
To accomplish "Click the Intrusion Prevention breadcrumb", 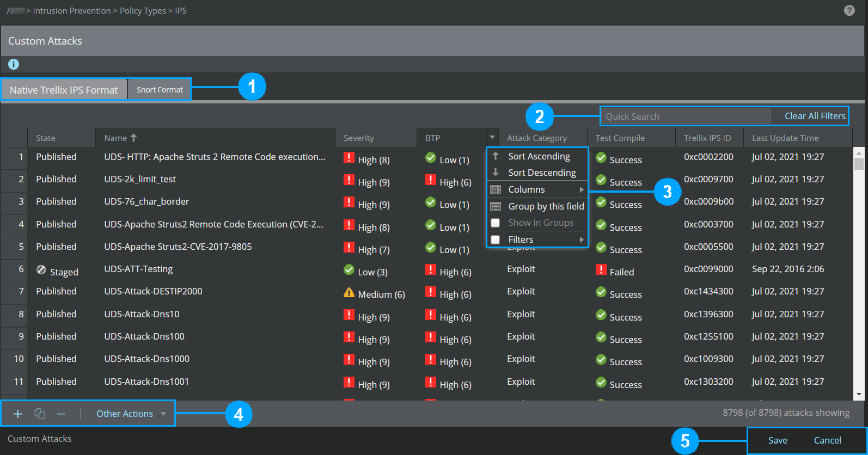I will point(72,11).
